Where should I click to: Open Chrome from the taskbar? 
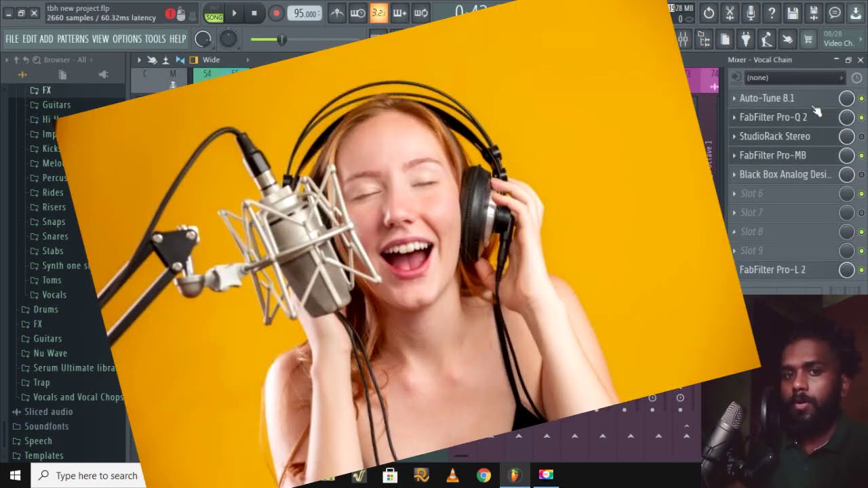tap(484, 476)
